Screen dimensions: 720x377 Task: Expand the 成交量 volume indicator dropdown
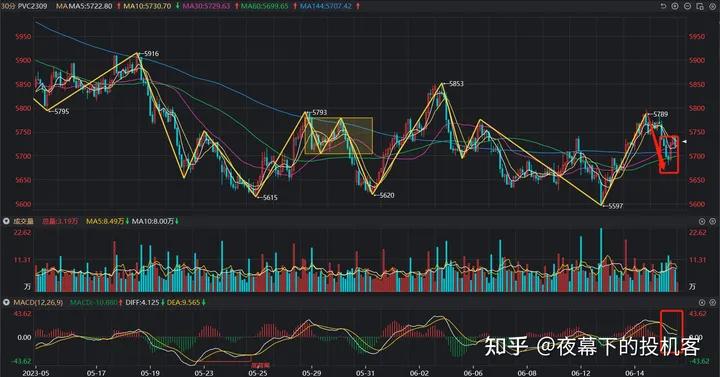click(x=6, y=221)
